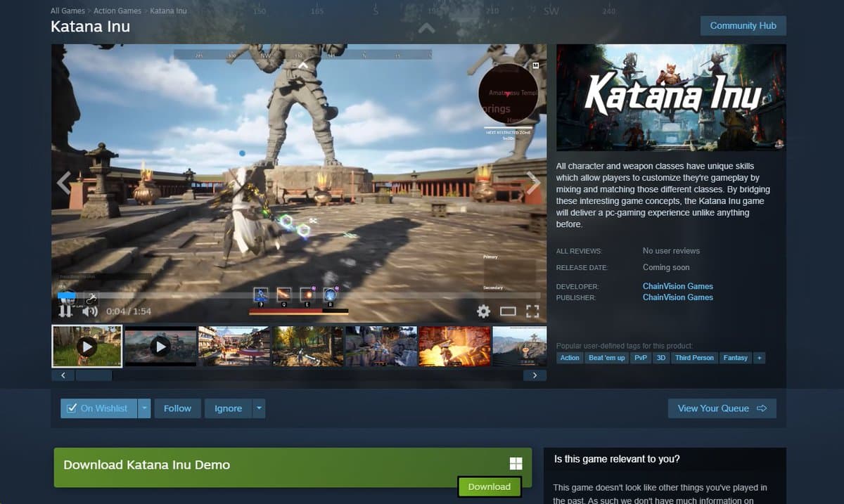This screenshot has height=504, width=844.
Task: Go to All Games breadcrumb
Action: coord(69,11)
